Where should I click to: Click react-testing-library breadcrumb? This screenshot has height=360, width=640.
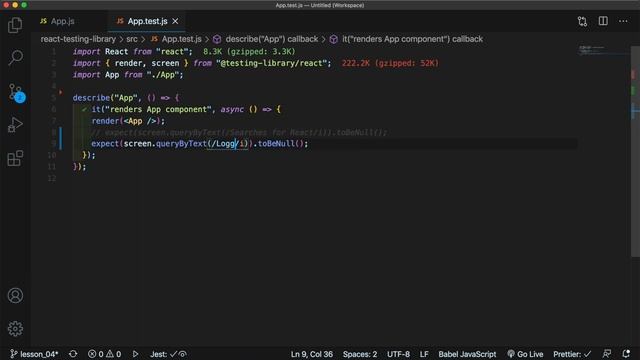point(78,39)
